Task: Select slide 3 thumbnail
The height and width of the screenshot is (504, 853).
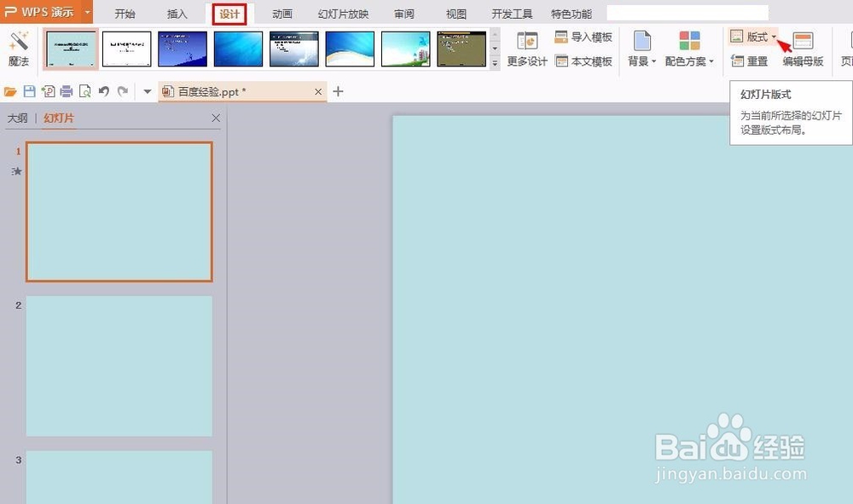Action: tap(119, 478)
